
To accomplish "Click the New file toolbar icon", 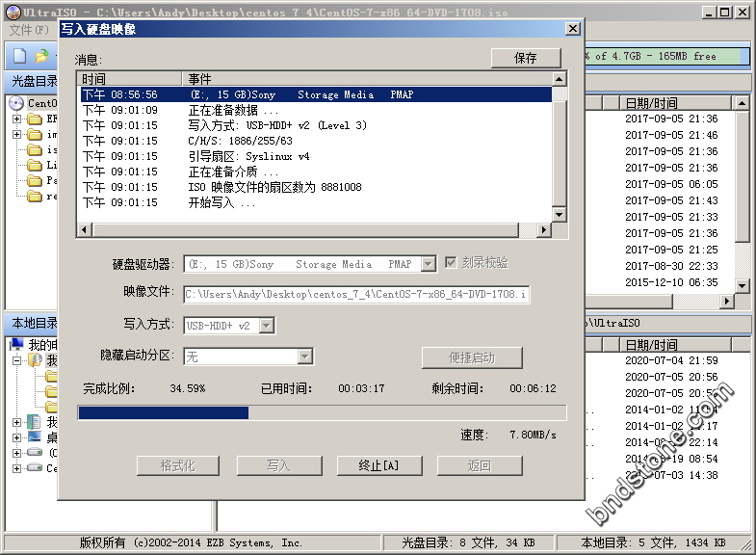I will click(x=20, y=56).
